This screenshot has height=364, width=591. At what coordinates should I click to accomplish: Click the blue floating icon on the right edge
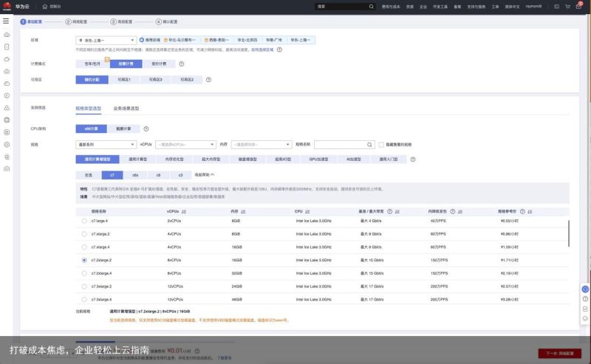coord(585,289)
